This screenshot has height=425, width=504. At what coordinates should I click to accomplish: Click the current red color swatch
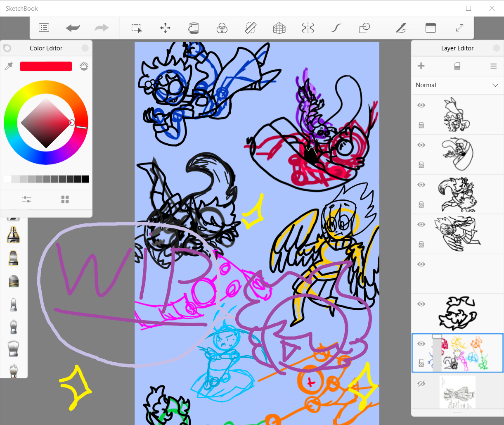tap(46, 66)
